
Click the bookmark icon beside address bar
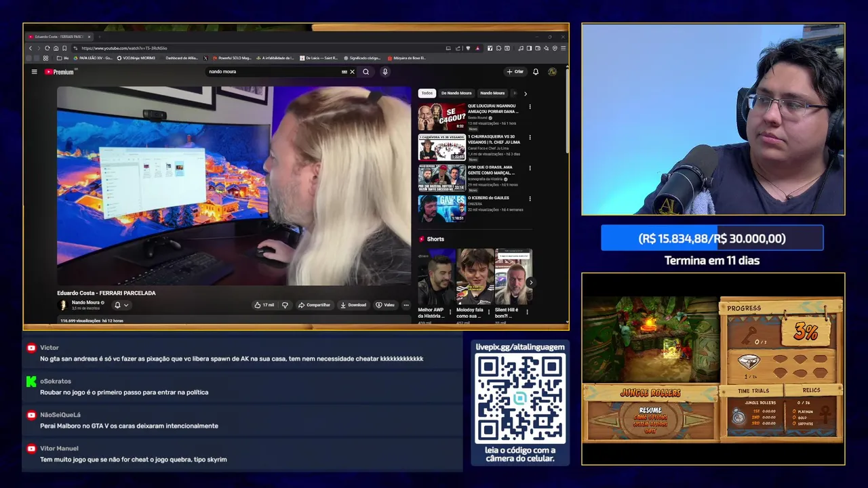(x=64, y=48)
